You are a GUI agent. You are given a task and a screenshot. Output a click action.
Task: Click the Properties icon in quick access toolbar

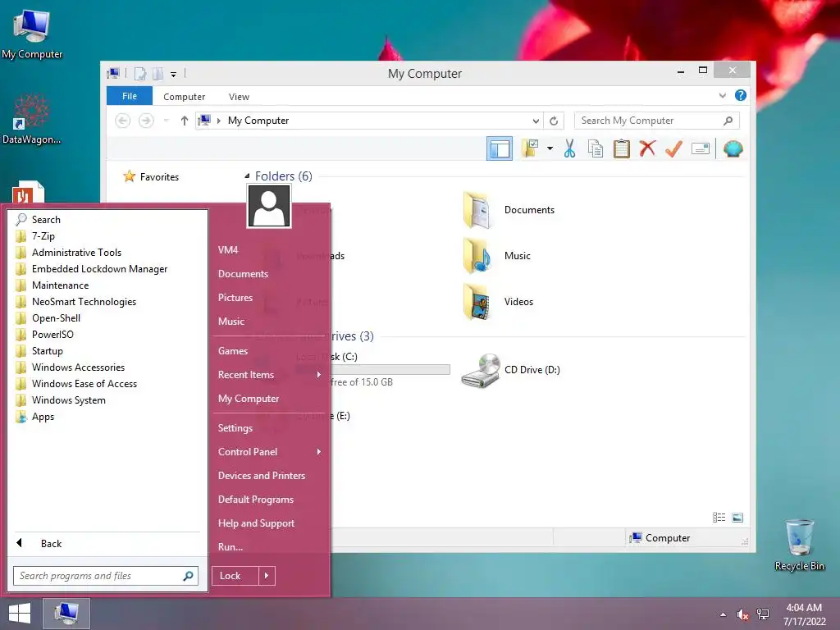139,73
